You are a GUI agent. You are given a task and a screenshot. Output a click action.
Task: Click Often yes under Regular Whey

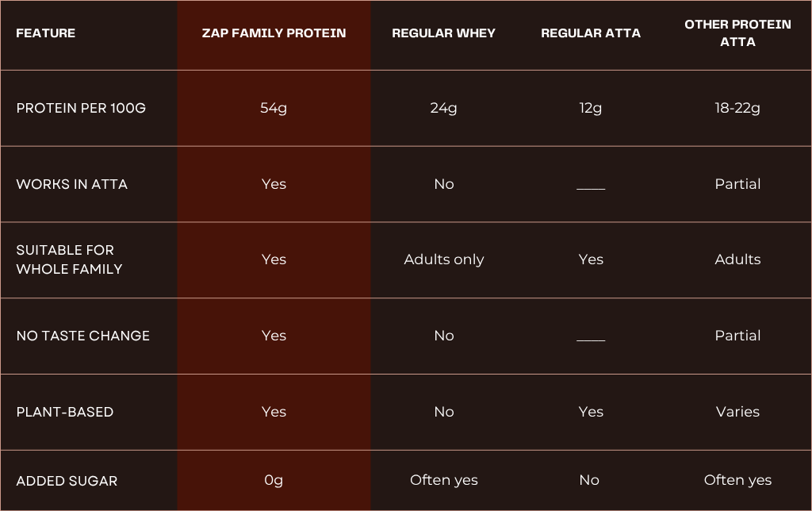pos(443,480)
